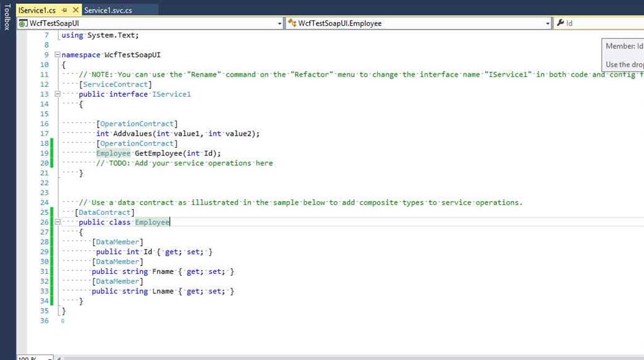Click the Fname property name
This screenshot has height=360, width=644.
pyautogui.click(x=163, y=271)
